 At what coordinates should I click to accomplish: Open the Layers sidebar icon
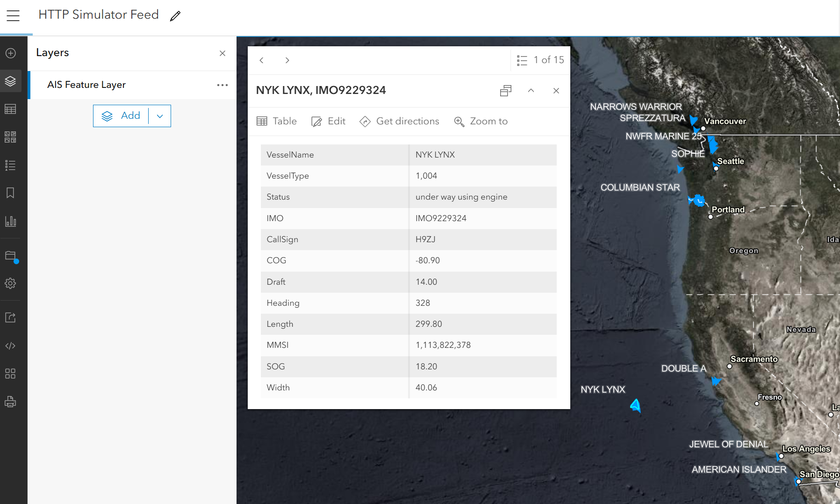10,81
